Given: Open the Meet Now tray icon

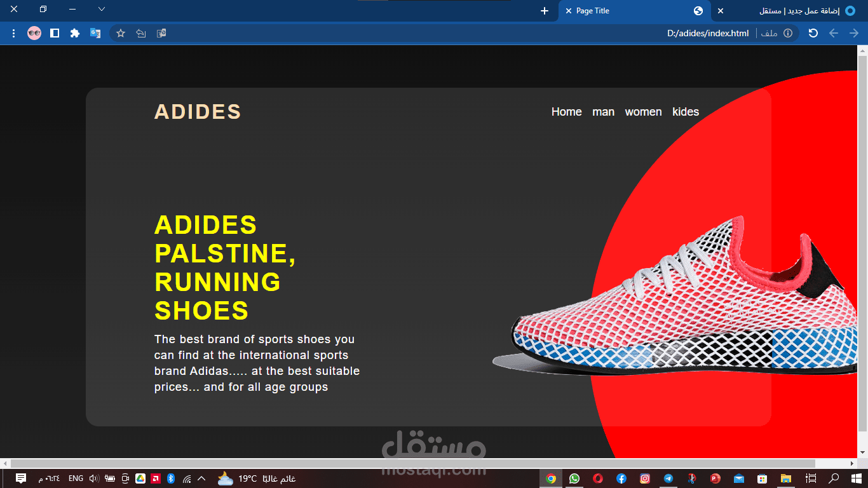Looking at the screenshot, I should (x=125, y=478).
